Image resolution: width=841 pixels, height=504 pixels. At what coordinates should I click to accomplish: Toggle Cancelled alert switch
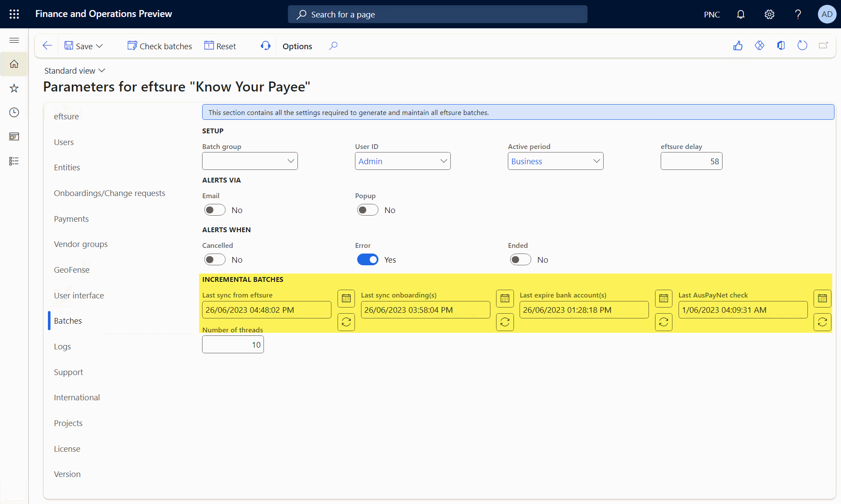215,260
